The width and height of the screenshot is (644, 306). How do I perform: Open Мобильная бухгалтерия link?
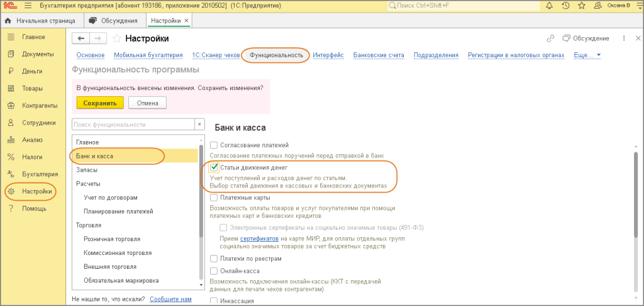tap(148, 55)
